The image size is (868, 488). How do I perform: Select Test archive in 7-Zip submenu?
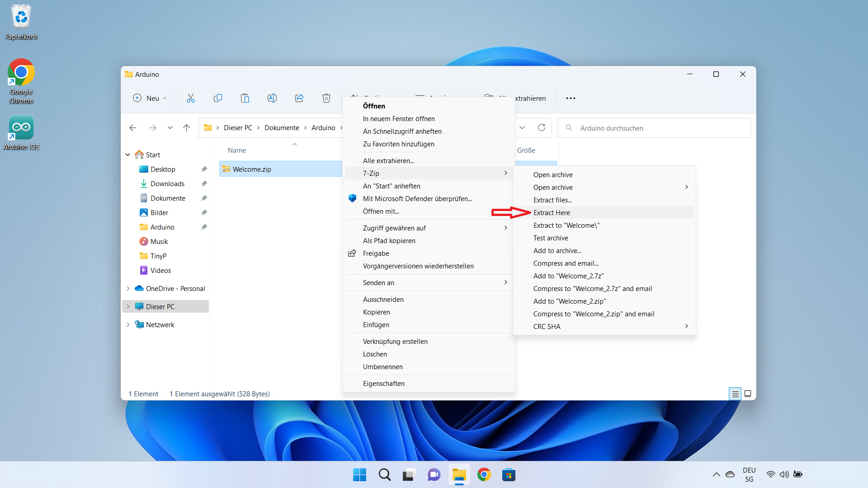(x=550, y=238)
